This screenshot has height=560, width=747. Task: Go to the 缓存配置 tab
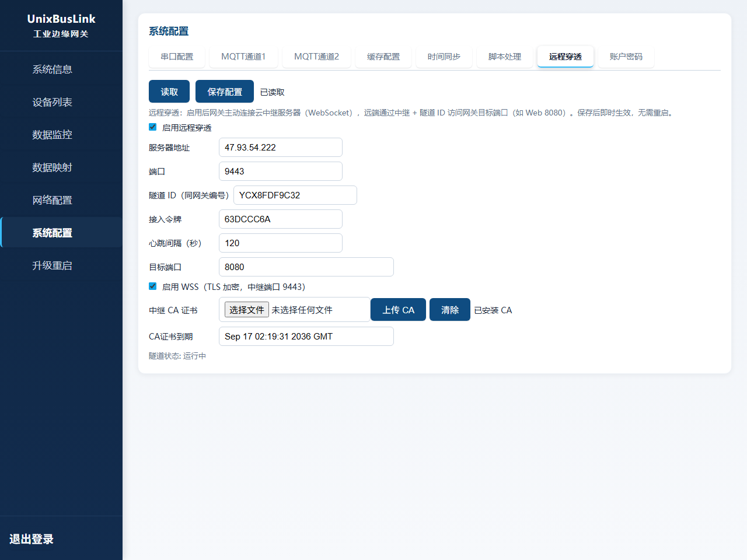[x=383, y=57]
